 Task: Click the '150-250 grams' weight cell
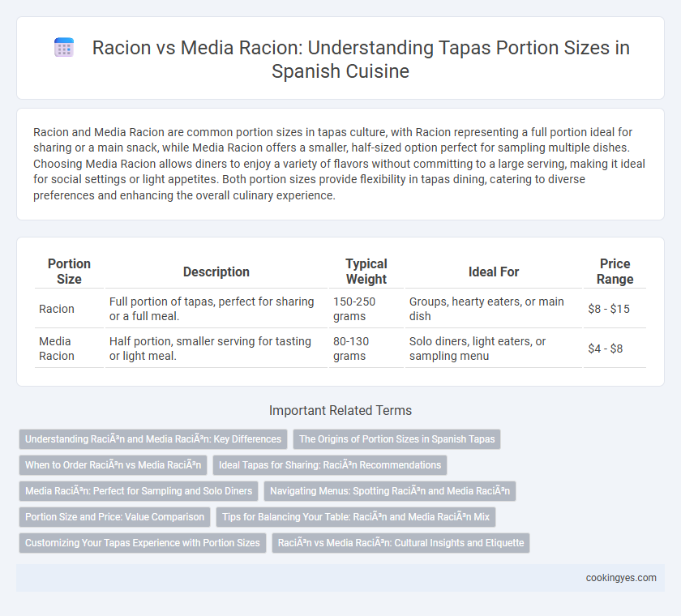point(366,309)
